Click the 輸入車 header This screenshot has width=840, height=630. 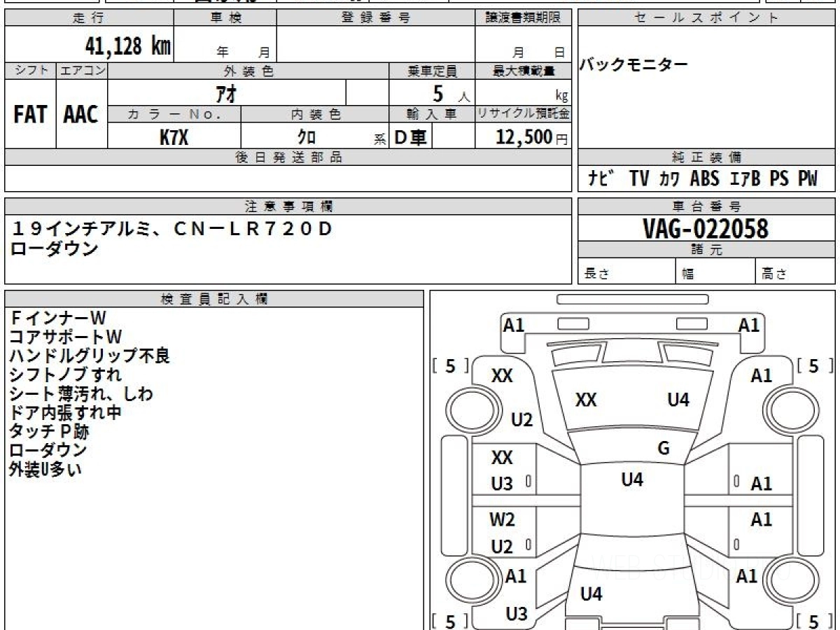coord(432,114)
